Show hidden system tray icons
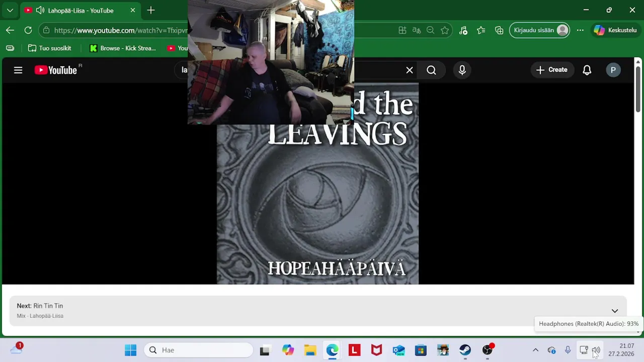 pyautogui.click(x=535, y=350)
